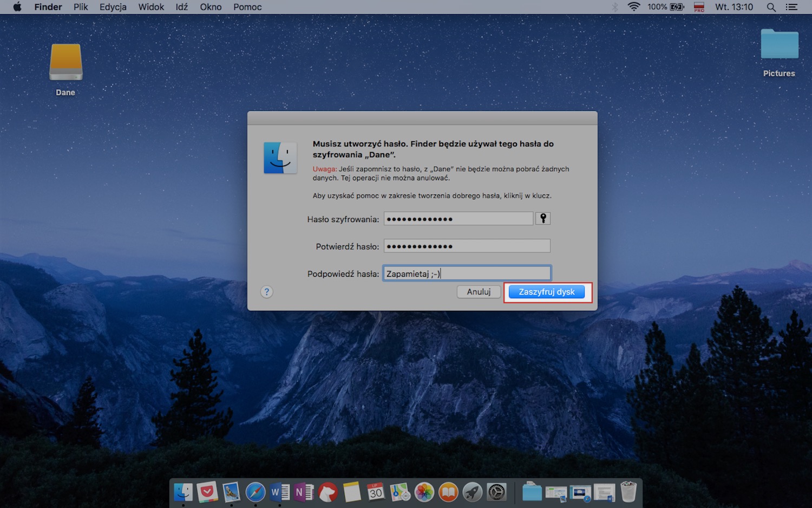Open the Plik menu
This screenshot has width=812, height=508.
(x=80, y=7)
